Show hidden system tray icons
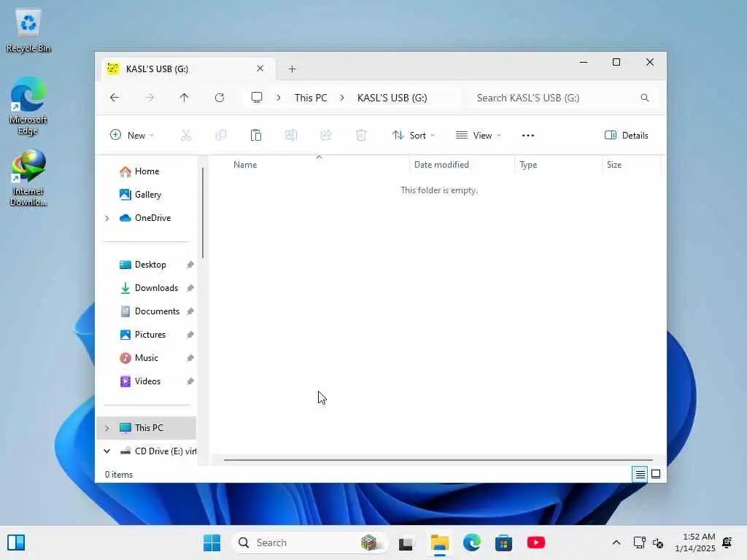Screen dimensions: 747x560 coord(616,542)
